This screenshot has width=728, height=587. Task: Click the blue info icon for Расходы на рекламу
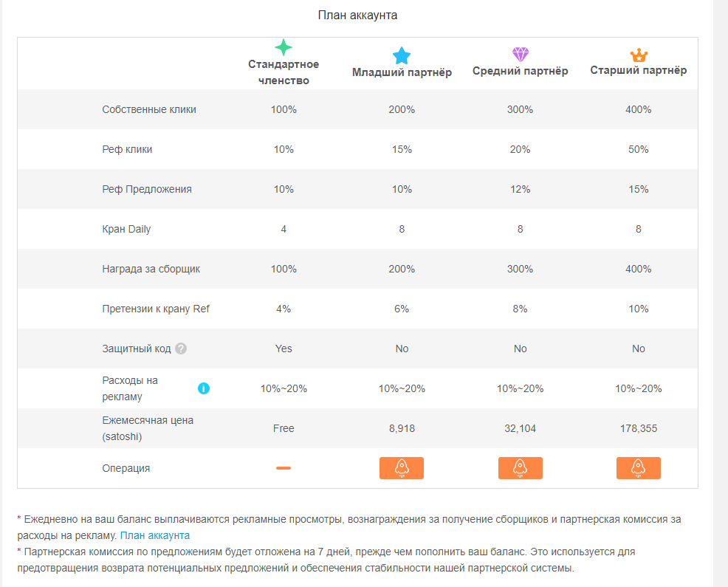tap(203, 388)
